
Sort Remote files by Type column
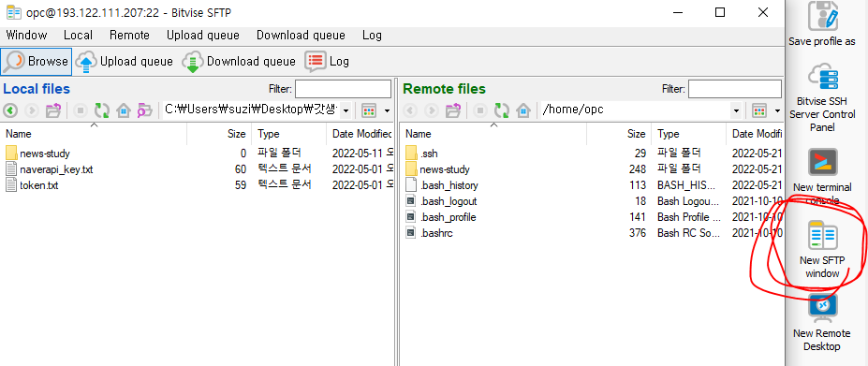688,134
